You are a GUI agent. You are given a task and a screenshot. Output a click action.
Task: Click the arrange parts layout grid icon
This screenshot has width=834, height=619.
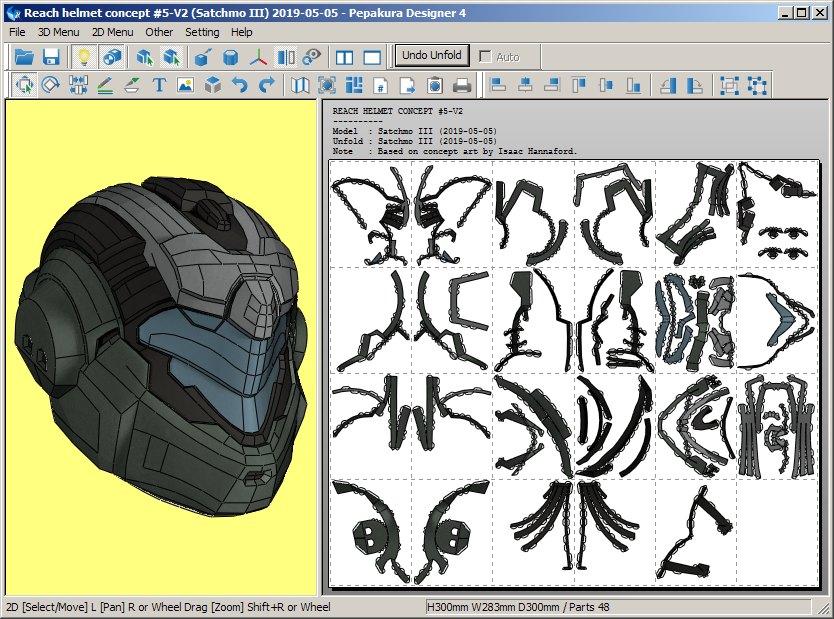[x=354, y=85]
